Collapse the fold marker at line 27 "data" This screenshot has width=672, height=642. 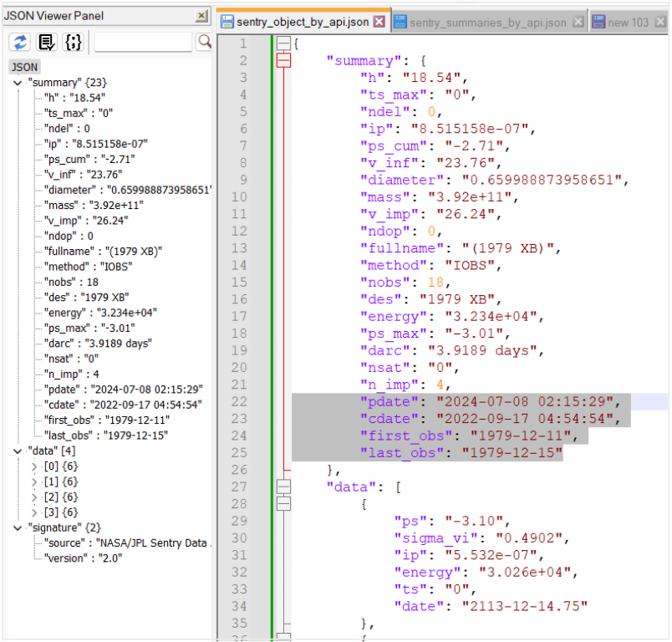[283, 487]
